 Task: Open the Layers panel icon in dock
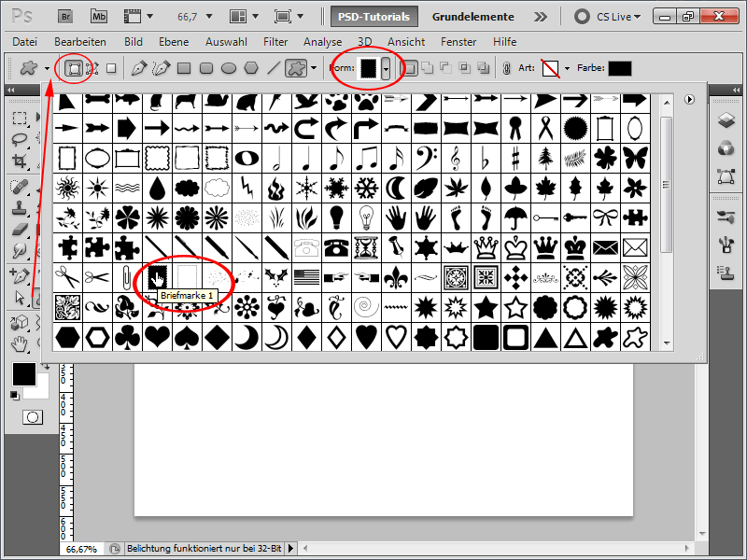click(x=726, y=120)
